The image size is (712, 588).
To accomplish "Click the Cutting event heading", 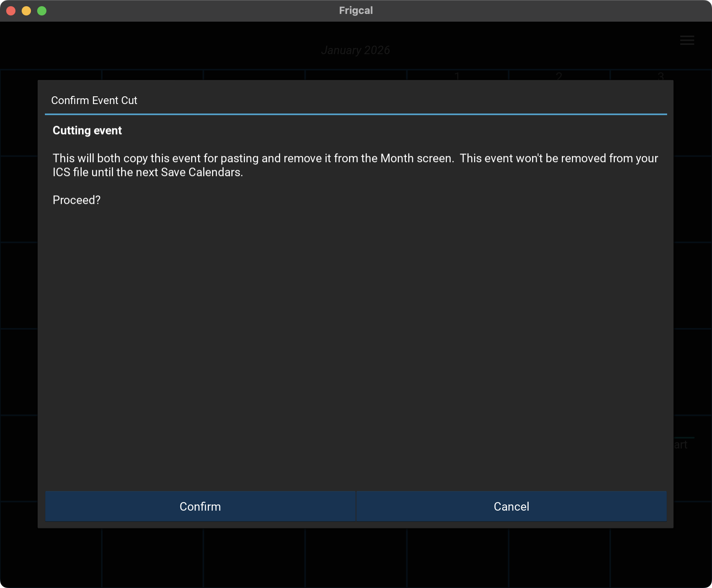I will (x=87, y=131).
